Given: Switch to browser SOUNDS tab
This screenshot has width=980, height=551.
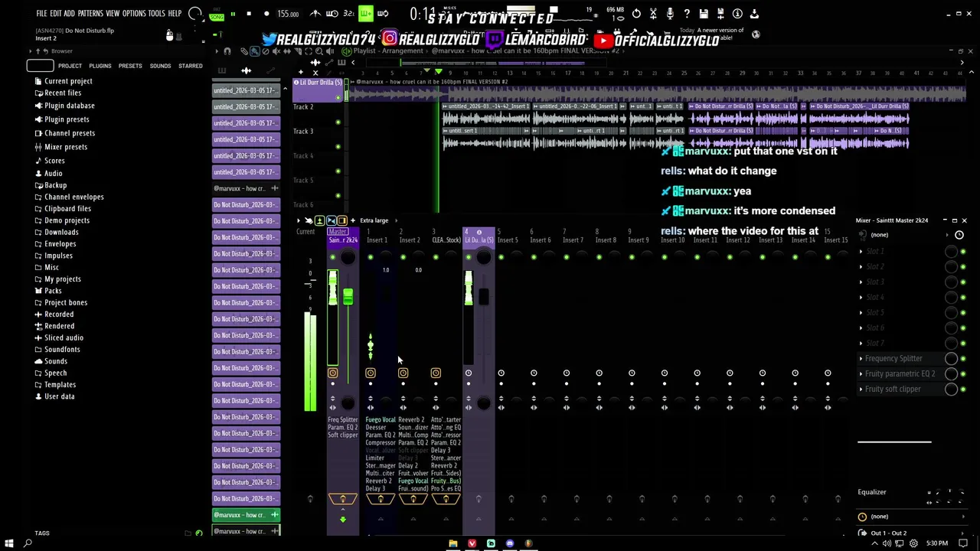Looking at the screenshot, I should tap(160, 66).
